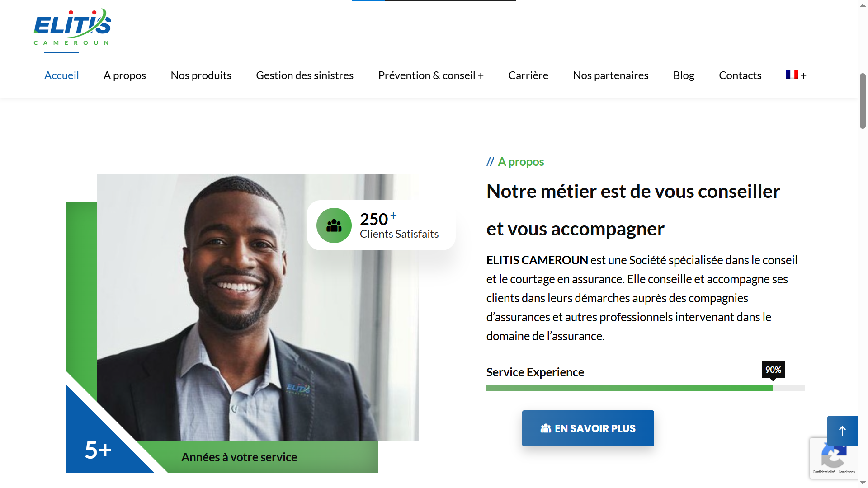
Task: Select Gestion des sinistres in navigation
Action: [305, 75]
